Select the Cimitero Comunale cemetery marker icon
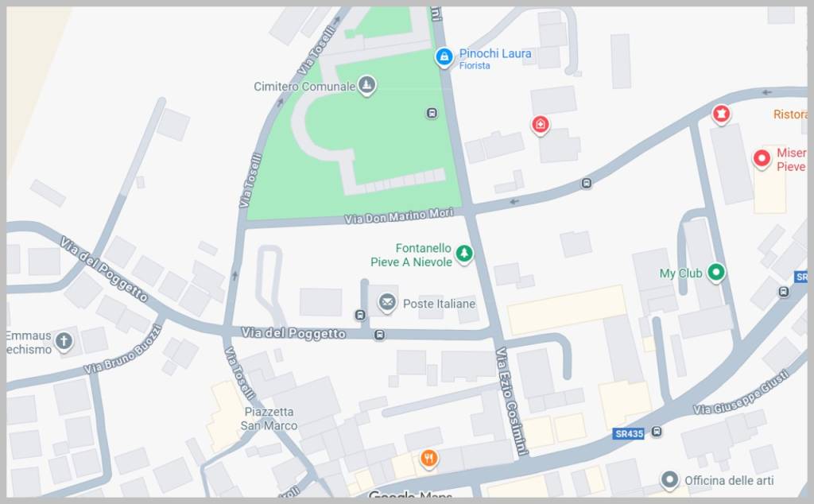 [x=366, y=85]
